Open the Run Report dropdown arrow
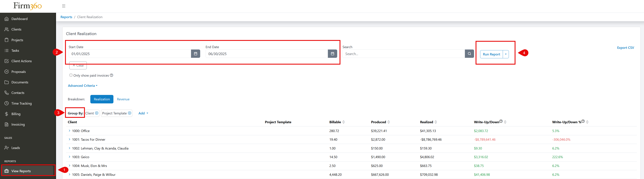The image size is (644, 179). coord(505,54)
